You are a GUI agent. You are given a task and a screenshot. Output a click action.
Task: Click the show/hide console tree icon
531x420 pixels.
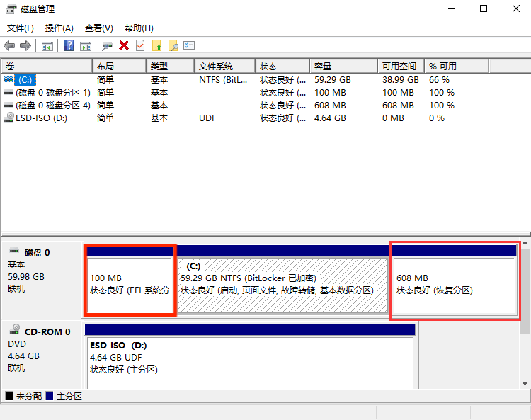47,45
